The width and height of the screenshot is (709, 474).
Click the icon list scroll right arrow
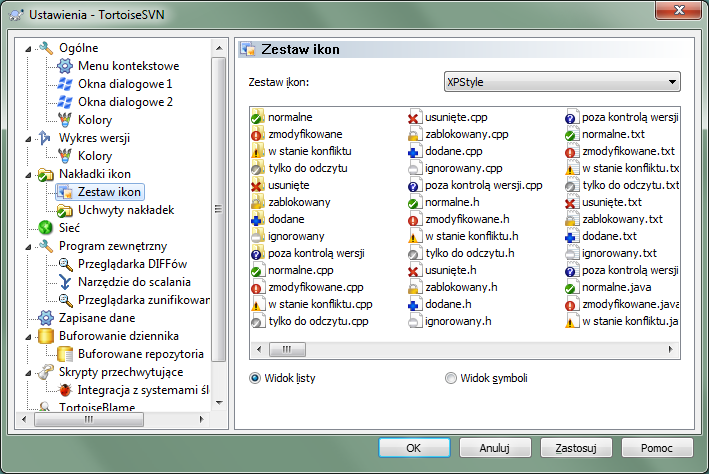[671, 349]
